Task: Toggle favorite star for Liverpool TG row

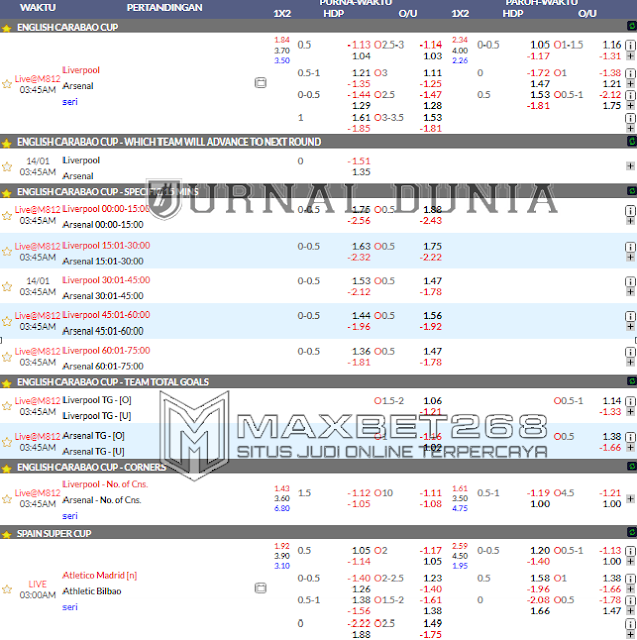Action: [7, 406]
